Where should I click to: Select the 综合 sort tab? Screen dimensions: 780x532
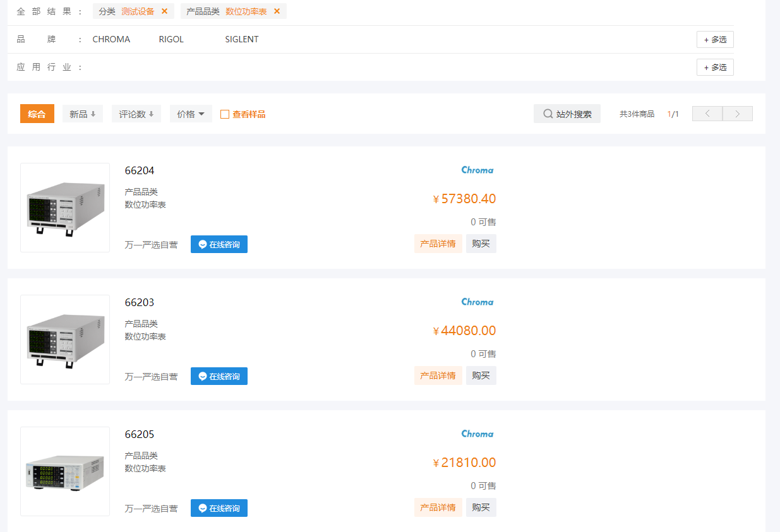click(37, 114)
